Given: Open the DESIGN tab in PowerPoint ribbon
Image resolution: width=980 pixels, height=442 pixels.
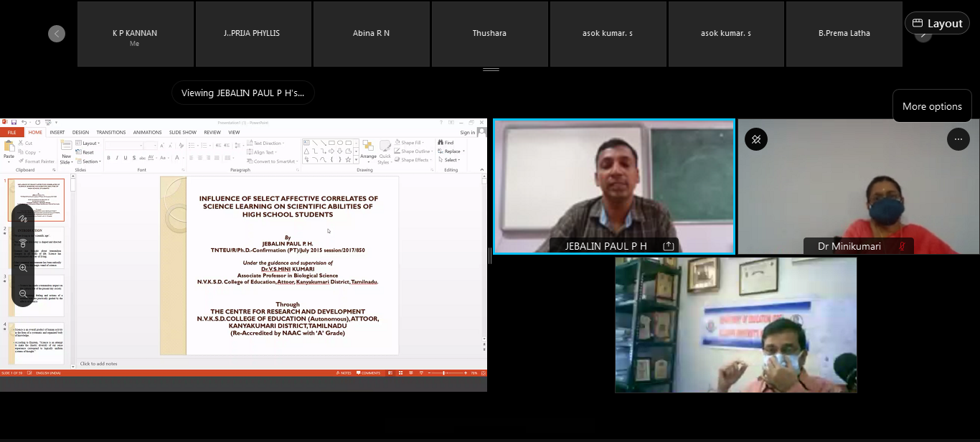Looking at the screenshot, I should pos(80,133).
